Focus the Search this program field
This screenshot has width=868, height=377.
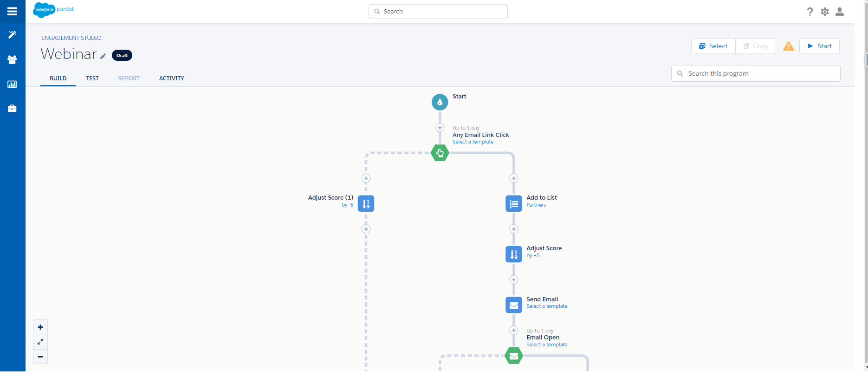[756, 73]
